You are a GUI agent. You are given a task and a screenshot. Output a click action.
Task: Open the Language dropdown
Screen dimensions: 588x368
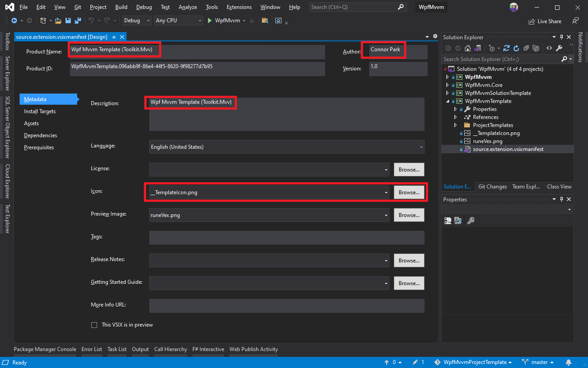click(x=287, y=147)
